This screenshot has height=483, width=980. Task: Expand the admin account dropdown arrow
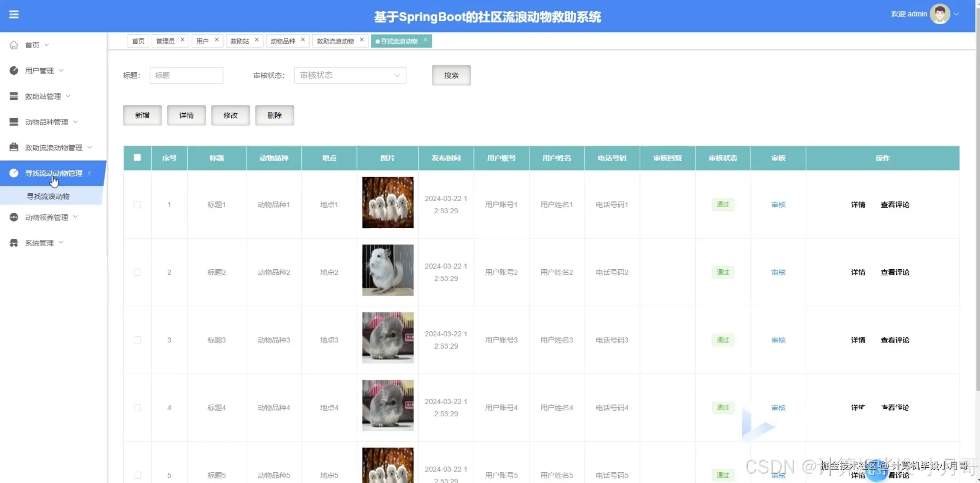(957, 14)
